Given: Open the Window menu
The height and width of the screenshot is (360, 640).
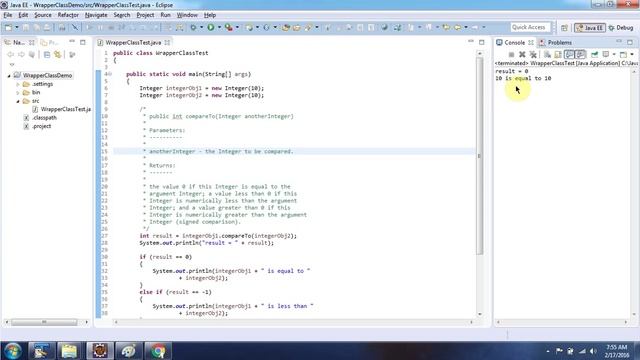Looking at the screenshot, I should (x=187, y=15).
